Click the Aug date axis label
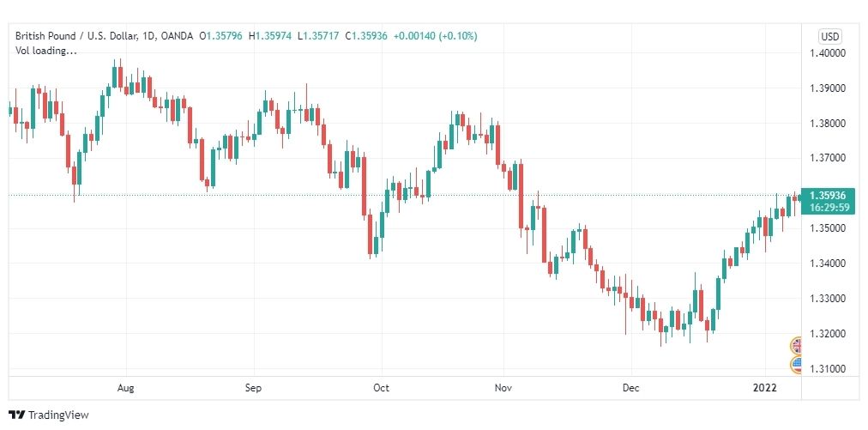The image size is (868, 430). 126,388
